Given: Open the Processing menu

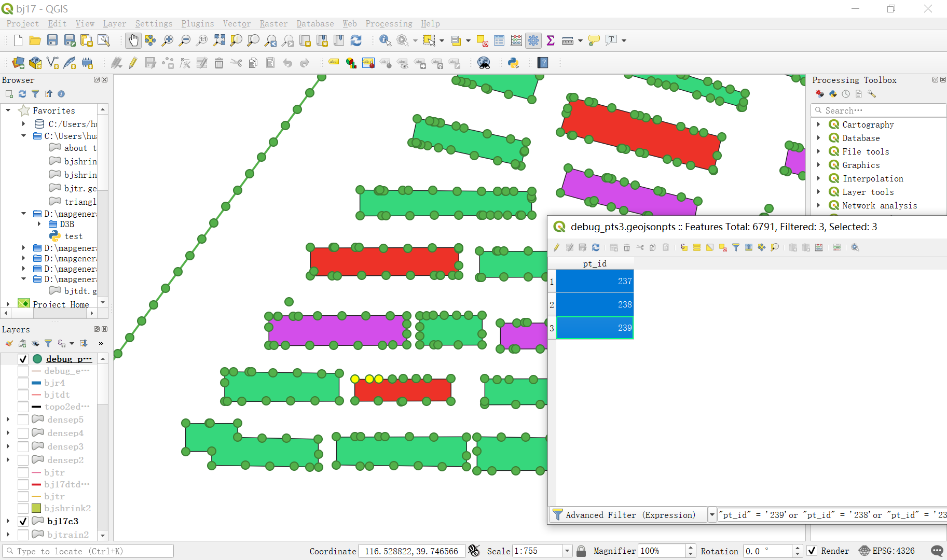Looking at the screenshot, I should (389, 24).
